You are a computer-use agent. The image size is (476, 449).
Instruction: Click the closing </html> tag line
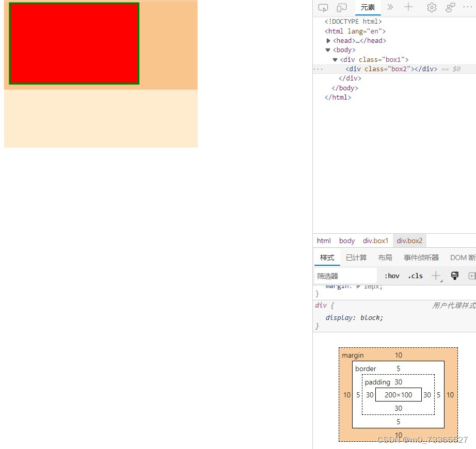coord(338,98)
